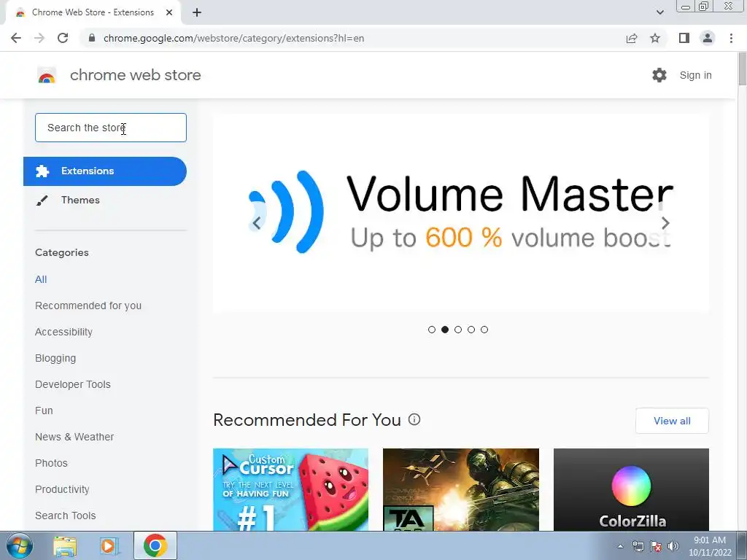Open File Explorer from the taskbar

coord(65,545)
